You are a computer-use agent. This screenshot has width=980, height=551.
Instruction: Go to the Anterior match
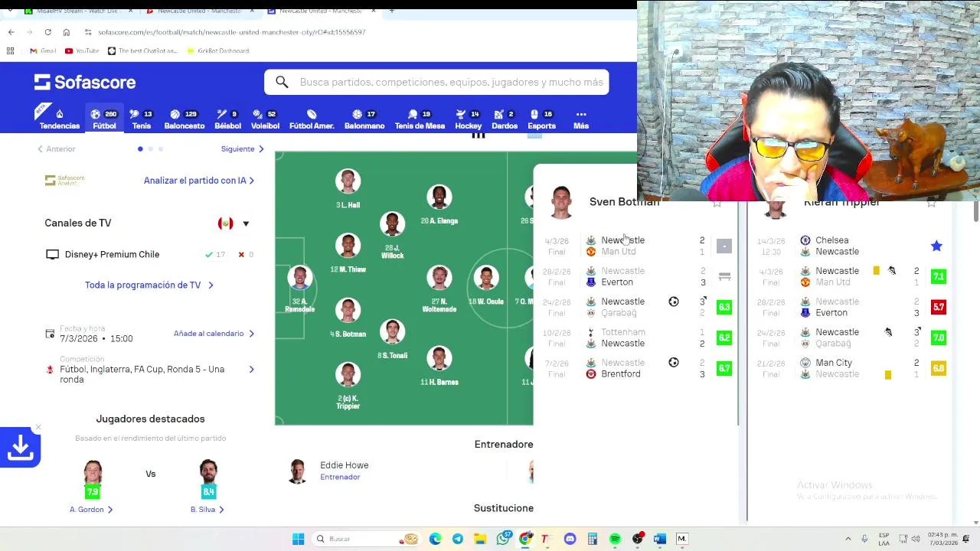[57, 149]
